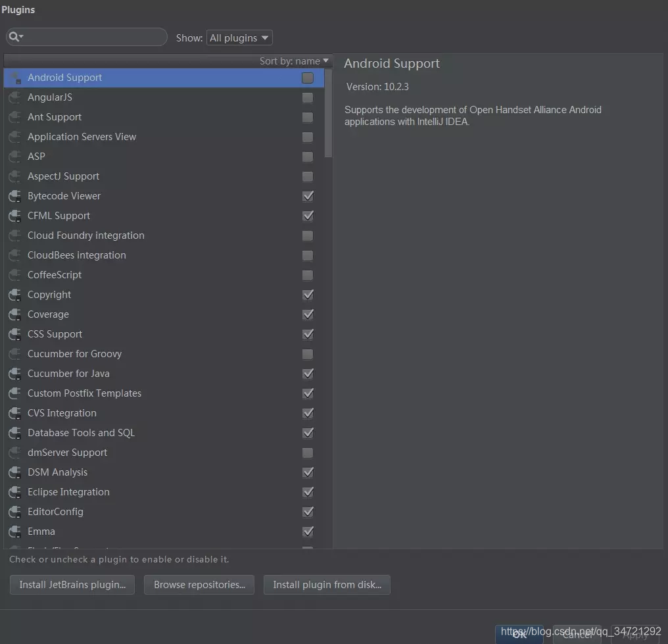The image size is (668, 644).
Task: Click the Coverage plugin icon
Action: pos(15,314)
